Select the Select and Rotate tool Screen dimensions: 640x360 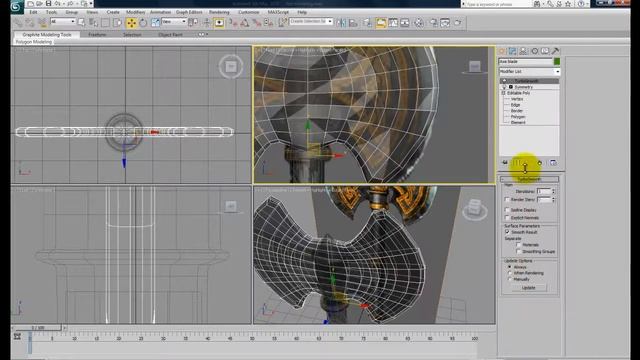143,23
